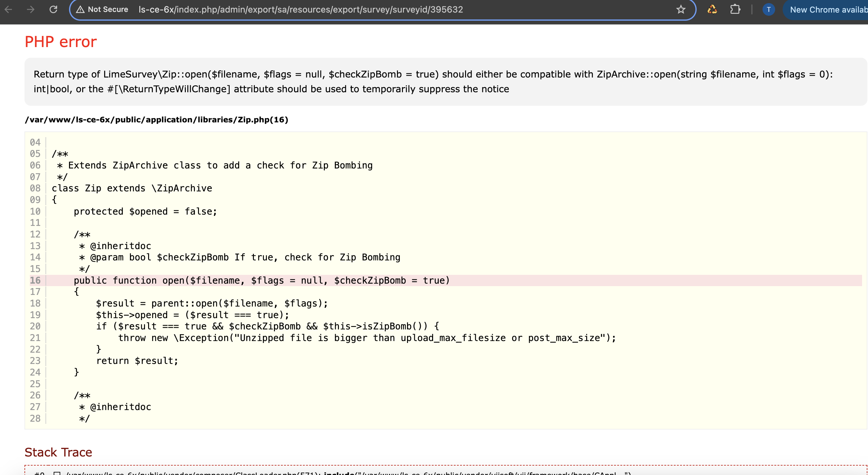868x475 pixels.
Task: Click the class Zip extends line
Action: tap(132, 188)
